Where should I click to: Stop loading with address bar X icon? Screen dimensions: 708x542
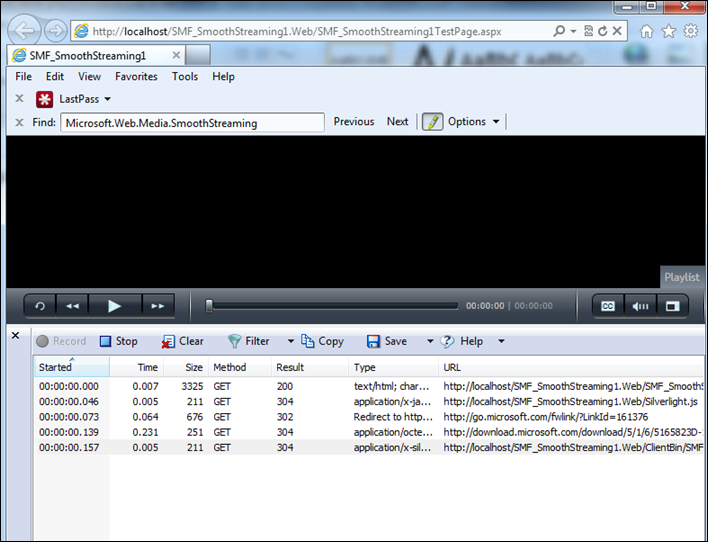pos(617,31)
